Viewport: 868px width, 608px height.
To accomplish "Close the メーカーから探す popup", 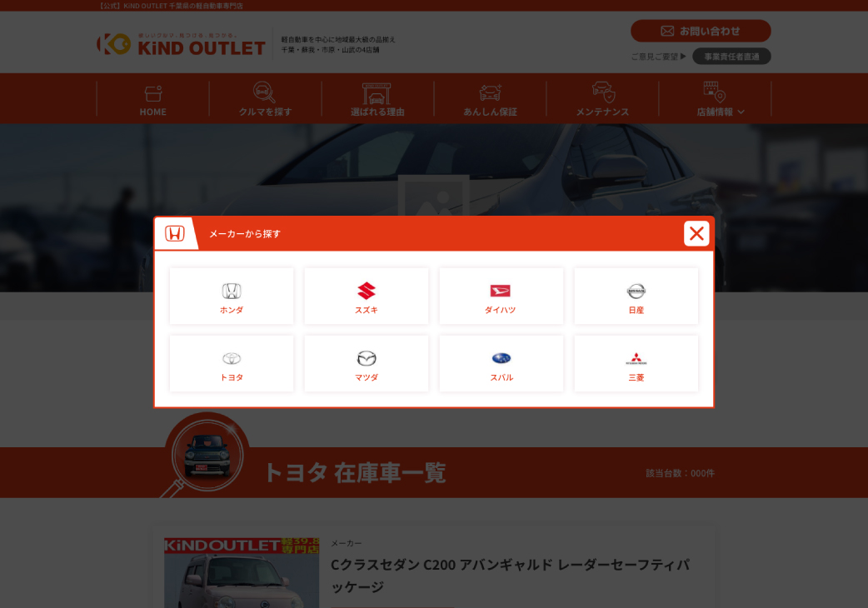I will pos(696,233).
